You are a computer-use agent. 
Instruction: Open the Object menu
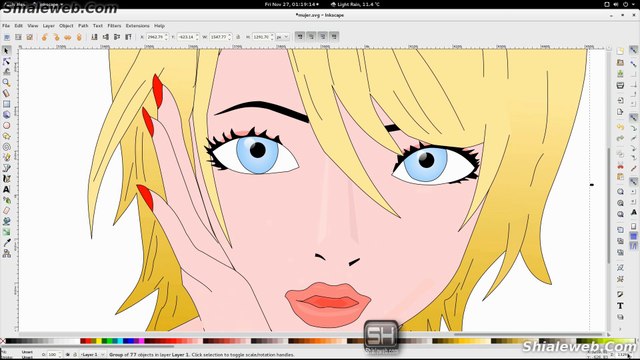coord(66,26)
